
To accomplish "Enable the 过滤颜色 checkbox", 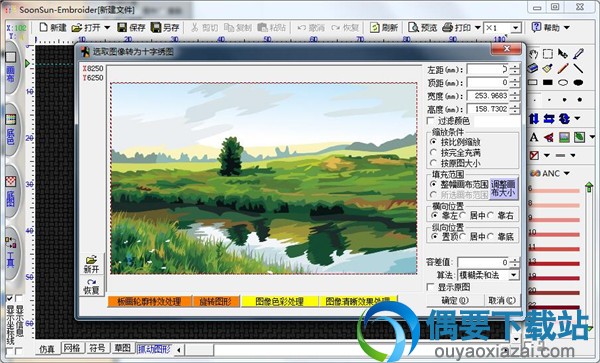I will (x=431, y=121).
